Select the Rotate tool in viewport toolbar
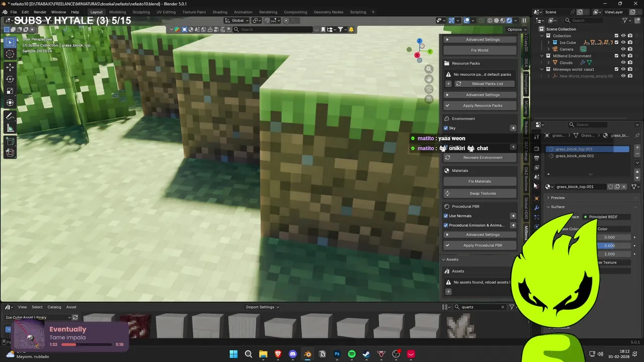Image resolution: width=644 pixels, height=362 pixels. coord(10,79)
